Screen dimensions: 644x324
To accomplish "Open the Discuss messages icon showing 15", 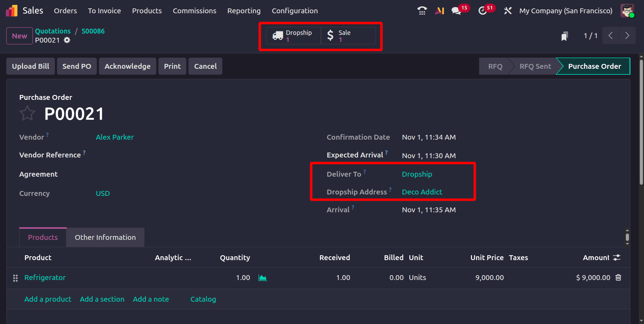I will point(456,10).
